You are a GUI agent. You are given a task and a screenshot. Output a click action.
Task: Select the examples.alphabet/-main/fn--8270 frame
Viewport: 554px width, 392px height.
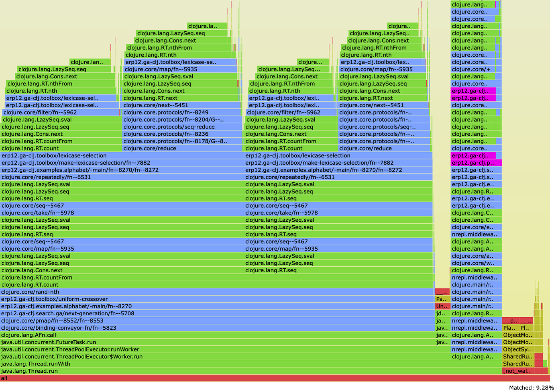(x=217, y=306)
